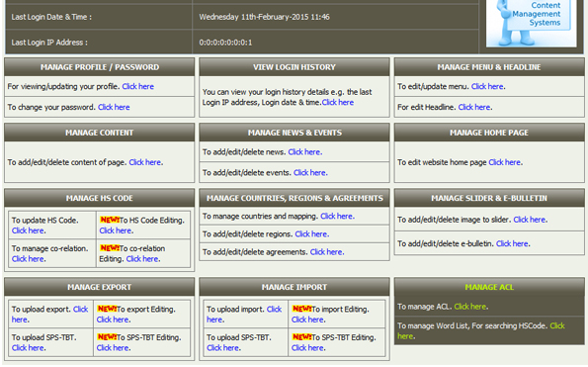Click the Content Management Systems mascot image
The width and height of the screenshot is (588, 367).
pyautogui.click(x=532, y=24)
